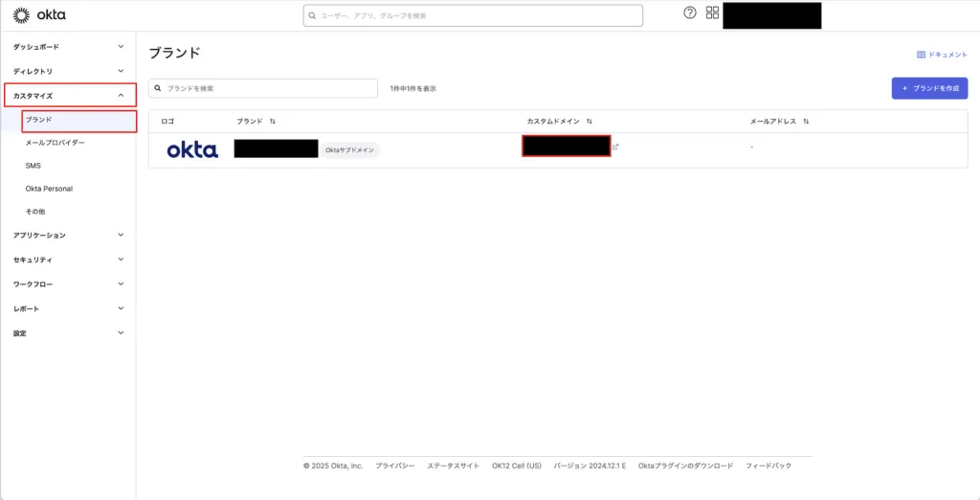Viewport: 980px width, 500px height.
Task: Click バージョン 2024.12.1 E footer text
Action: tap(590, 466)
